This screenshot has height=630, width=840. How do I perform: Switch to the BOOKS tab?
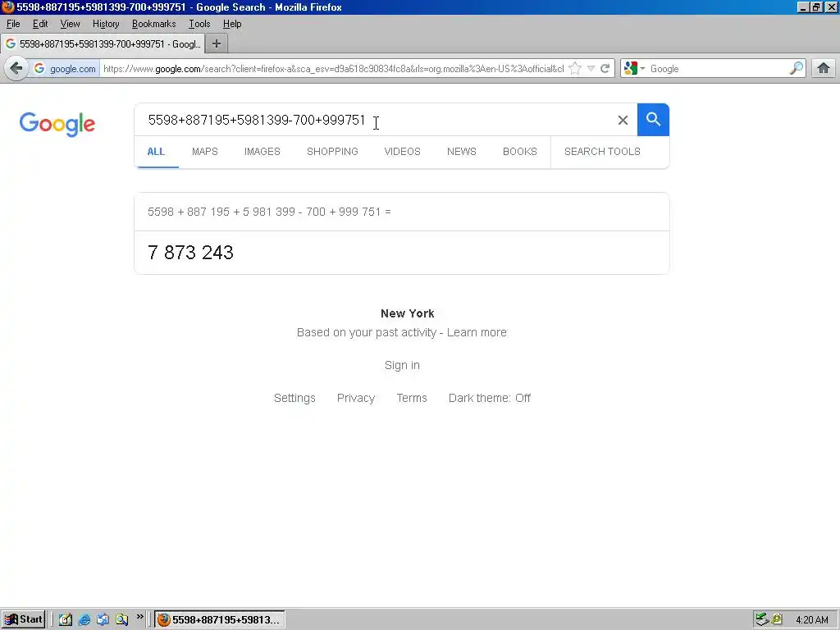(519, 152)
